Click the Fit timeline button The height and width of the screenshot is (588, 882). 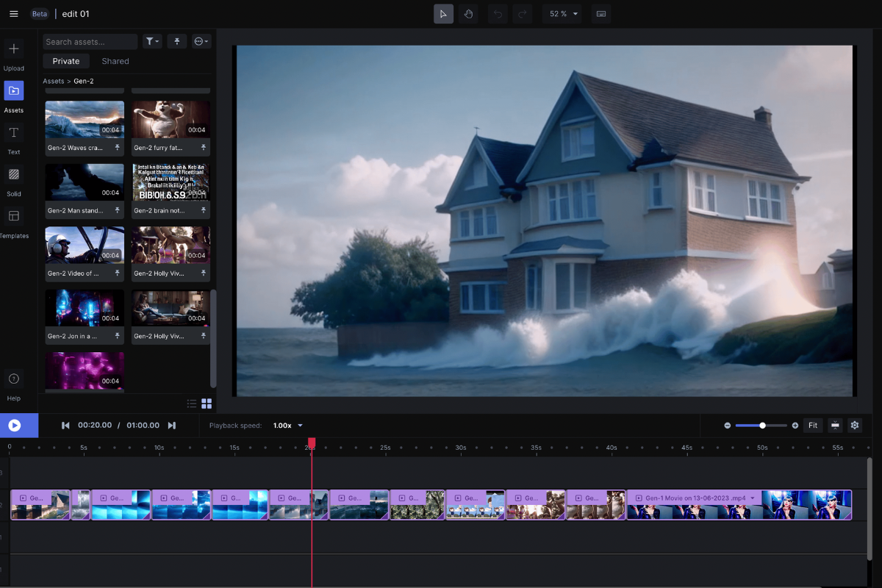click(813, 426)
